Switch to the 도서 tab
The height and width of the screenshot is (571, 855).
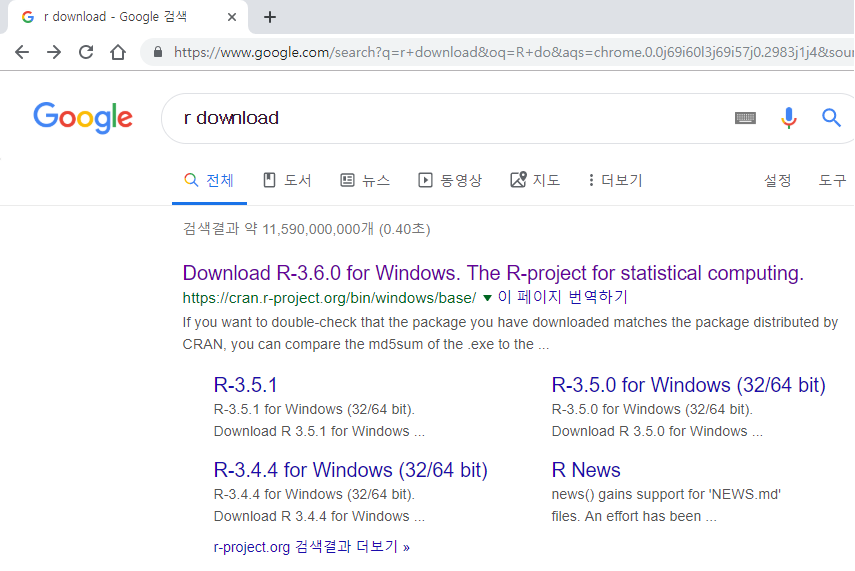click(287, 181)
